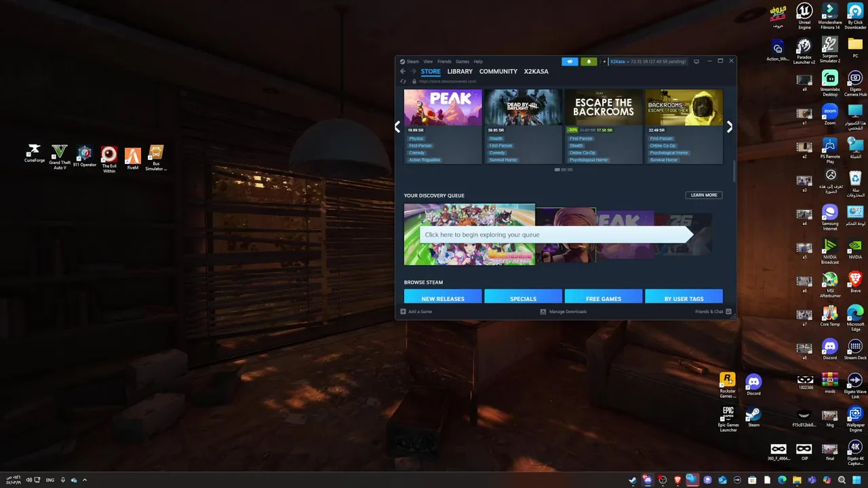Select Rockstar Games Launcher desktop icon
This screenshot has width=868, height=488.
point(728,386)
